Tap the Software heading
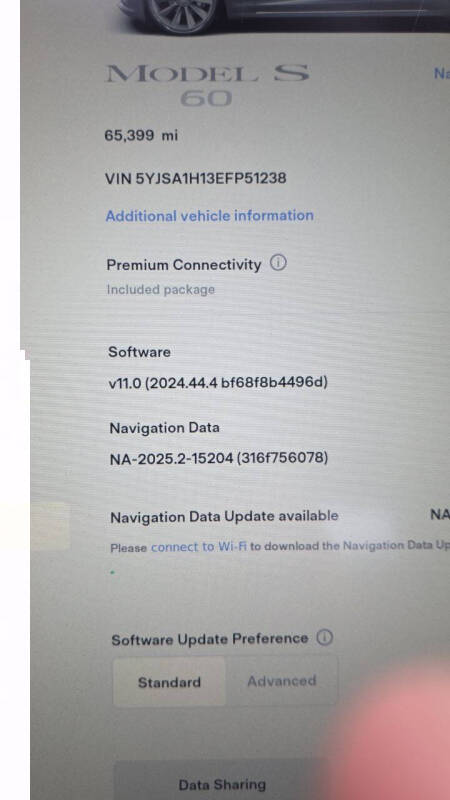 (x=139, y=352)
